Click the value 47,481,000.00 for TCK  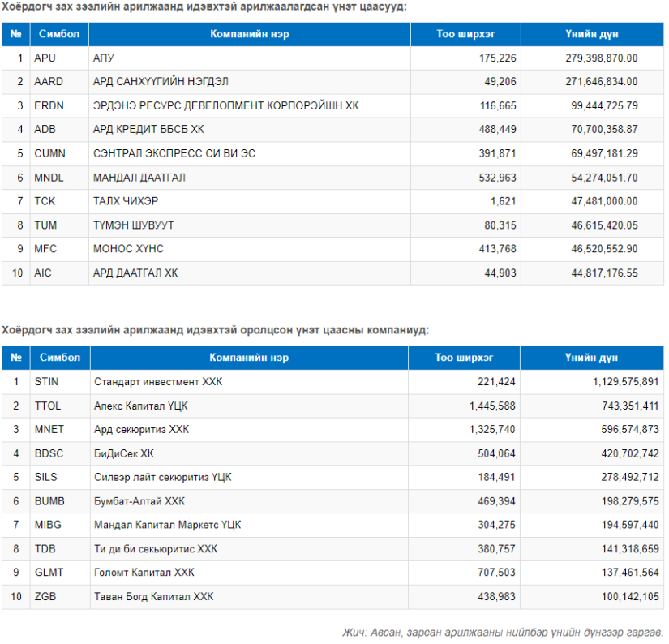click(605, 201)
